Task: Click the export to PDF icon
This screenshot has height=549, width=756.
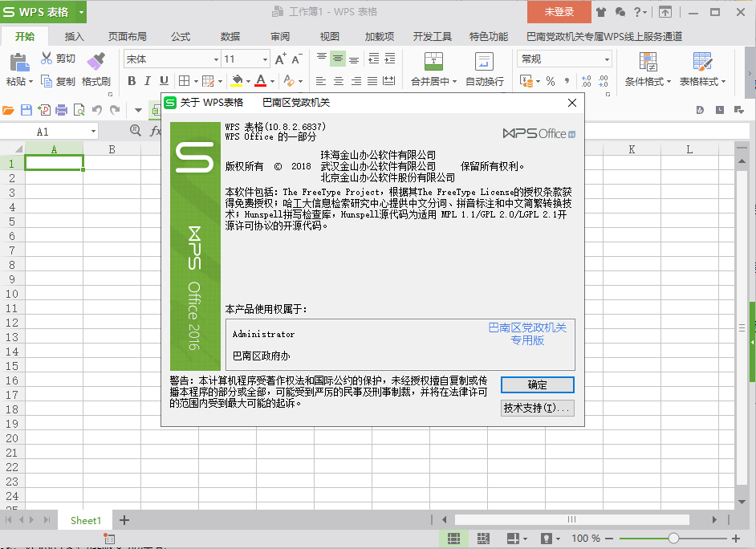Action: click(44, 111)
